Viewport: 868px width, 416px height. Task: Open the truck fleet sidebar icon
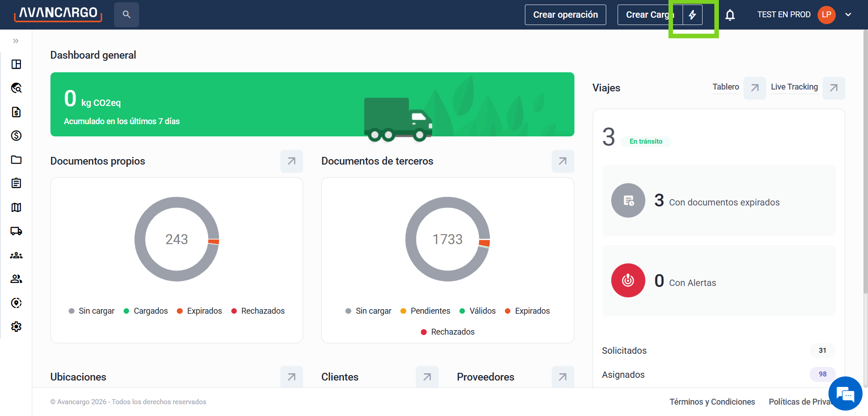pyautogui.click(x=16, y=231)
